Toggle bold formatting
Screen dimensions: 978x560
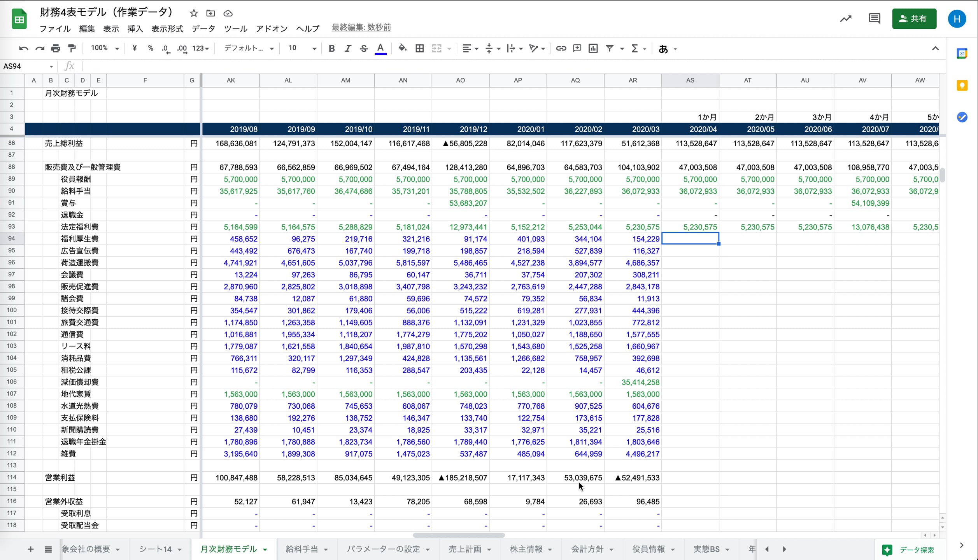click(331, 49)
